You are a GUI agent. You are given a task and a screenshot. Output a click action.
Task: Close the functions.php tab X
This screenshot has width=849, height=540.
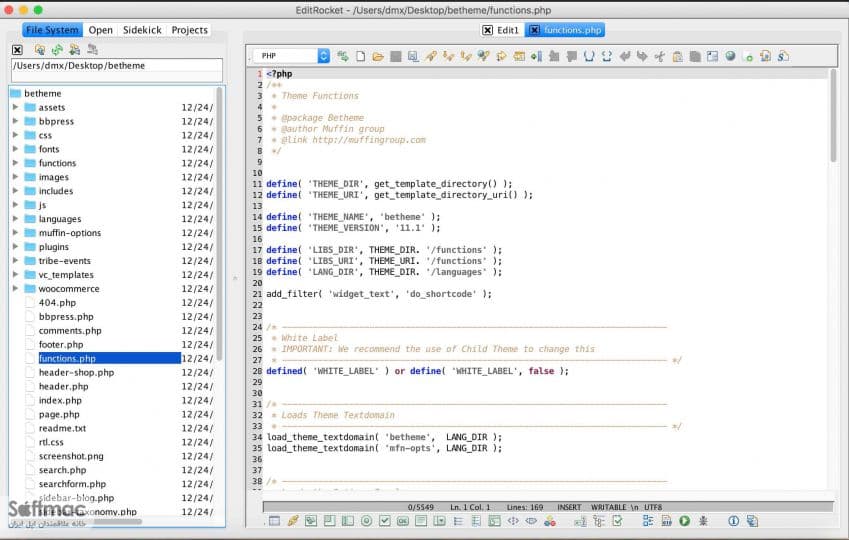[534, 30]
